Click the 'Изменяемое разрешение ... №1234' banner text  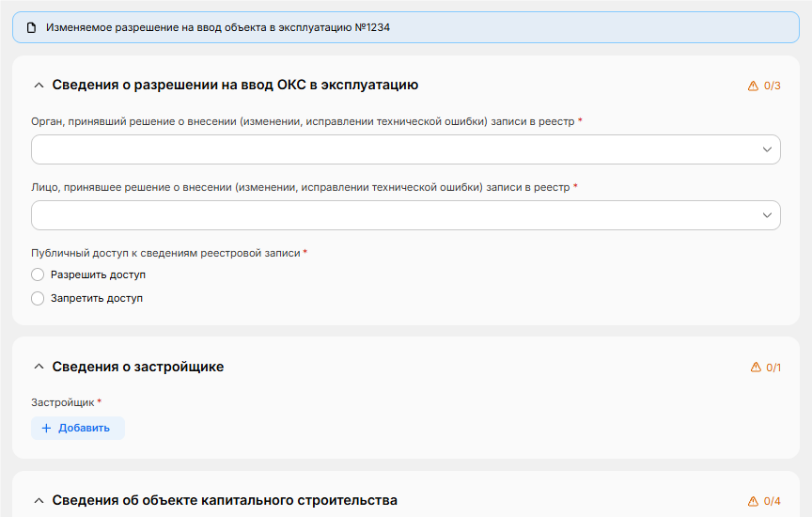pos(218,27)
